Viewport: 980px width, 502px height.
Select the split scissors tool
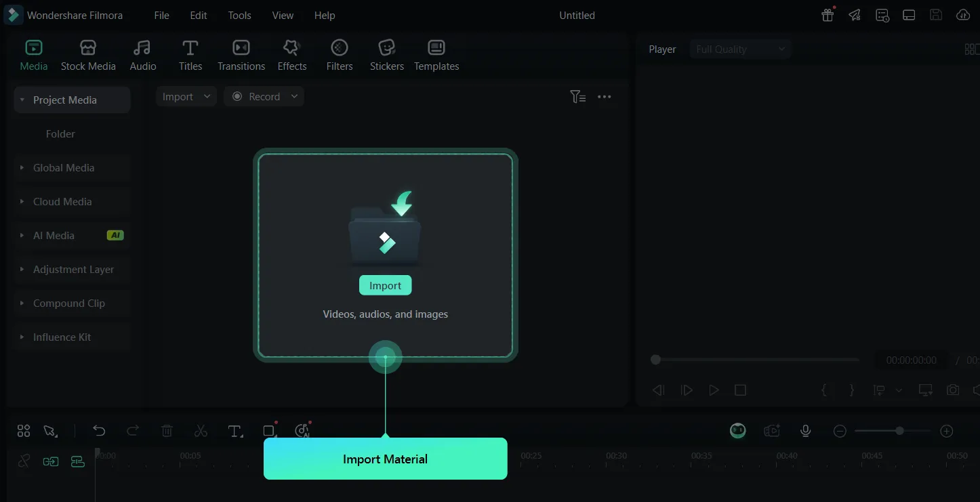[201, 431]
